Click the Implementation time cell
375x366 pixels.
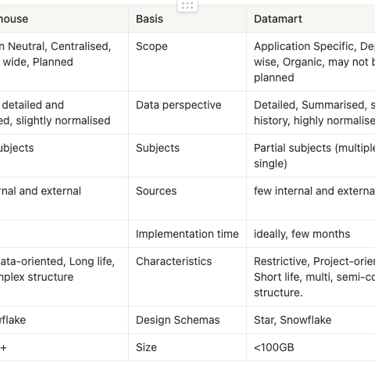[187, 234]
